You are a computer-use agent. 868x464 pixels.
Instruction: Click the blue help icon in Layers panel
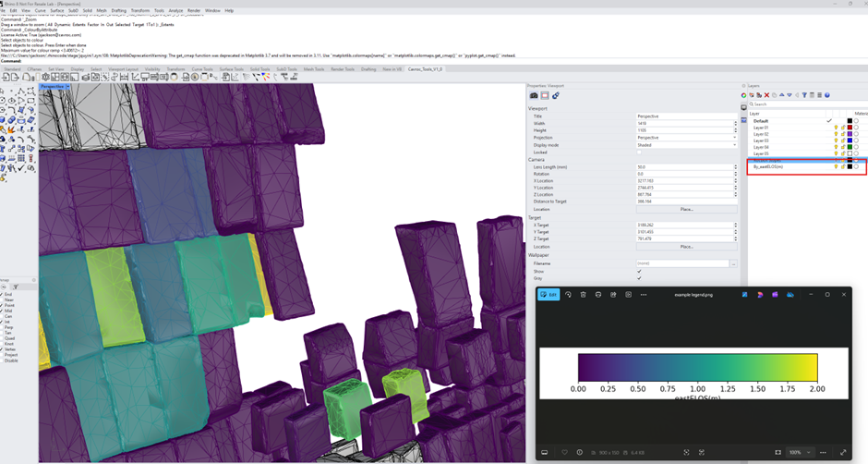pos(827,95)
